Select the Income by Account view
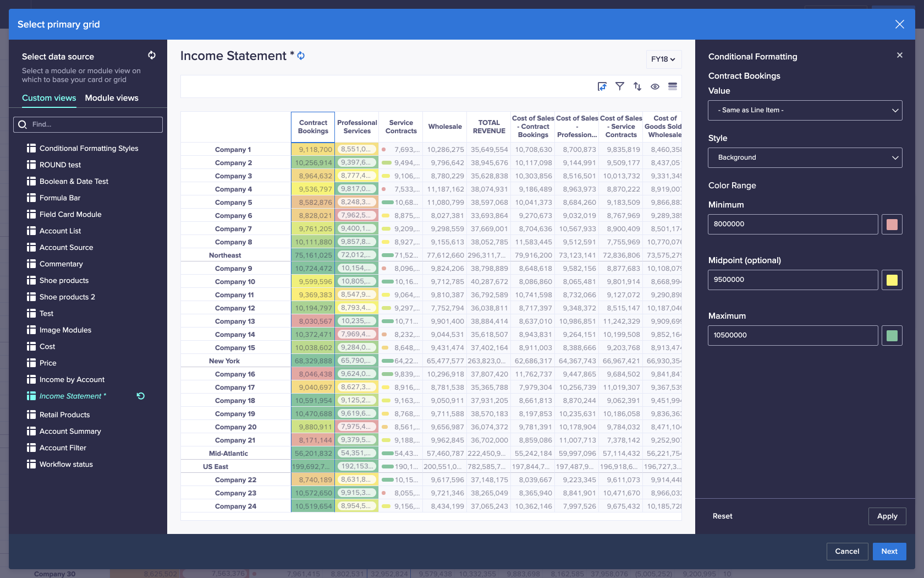 [x=72, y=379]
